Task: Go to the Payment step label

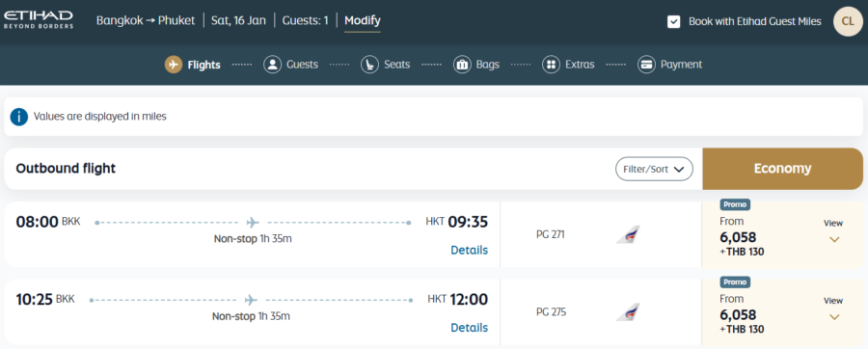Action: 682,65
